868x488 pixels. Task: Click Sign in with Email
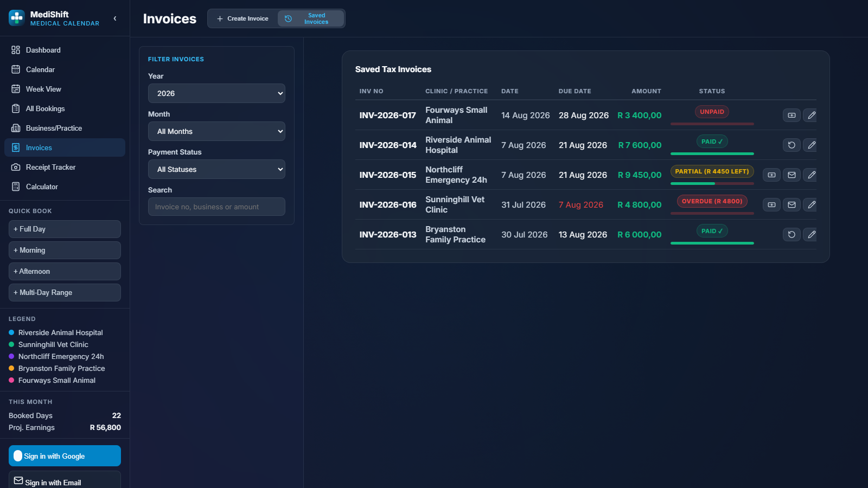65,480
